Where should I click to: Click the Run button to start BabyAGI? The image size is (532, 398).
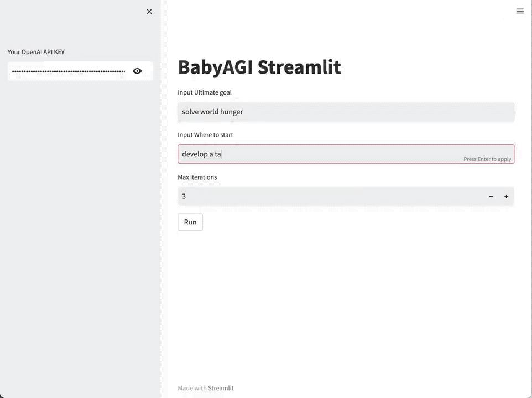tap(190, 222)
